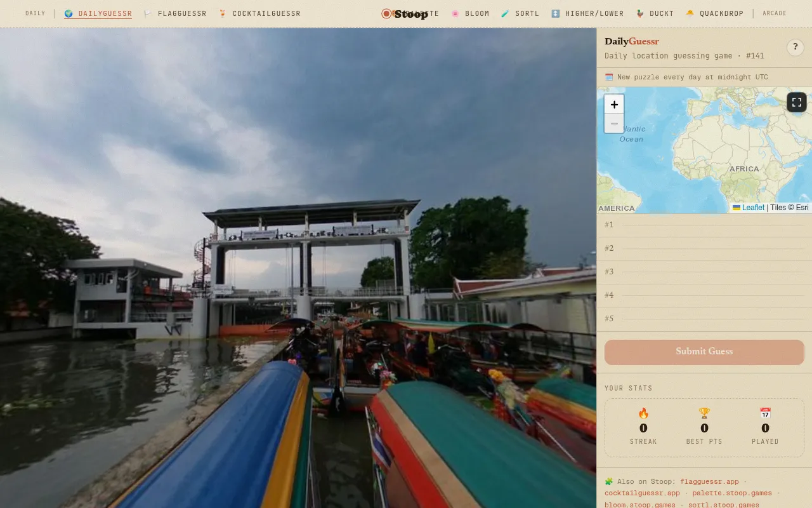This screenshot has width=812, height=508.
Task: Click the YOUR STATS heading
Action: point(629,388)
